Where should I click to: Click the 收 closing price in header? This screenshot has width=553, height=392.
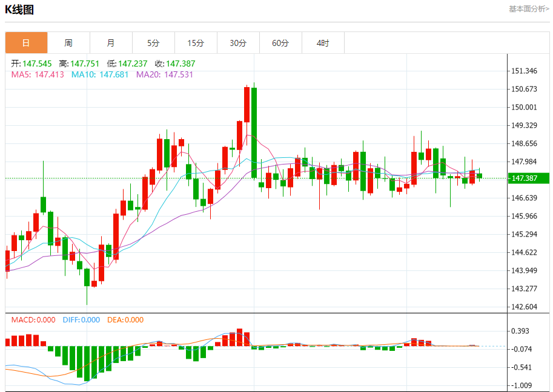pyautogui.click(x=174, y=64)
